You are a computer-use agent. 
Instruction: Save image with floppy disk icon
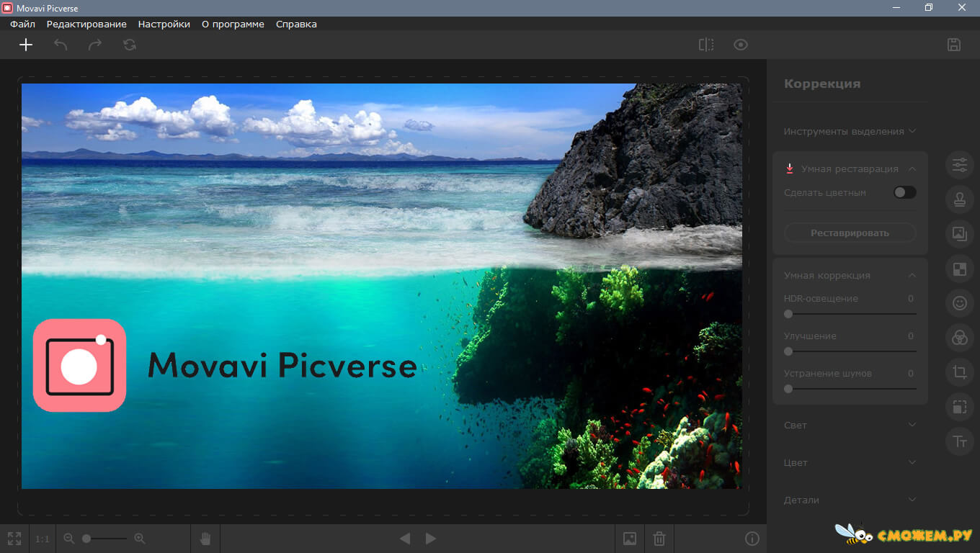954,45
